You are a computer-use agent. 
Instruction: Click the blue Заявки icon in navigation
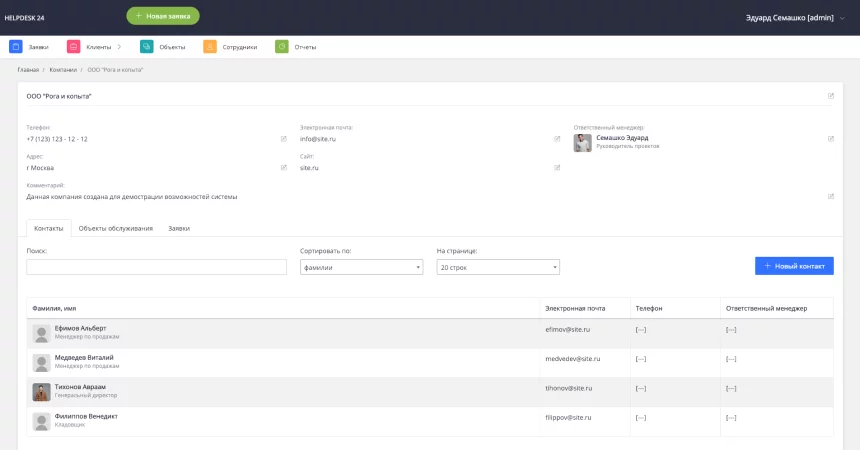tap(16, 46)
